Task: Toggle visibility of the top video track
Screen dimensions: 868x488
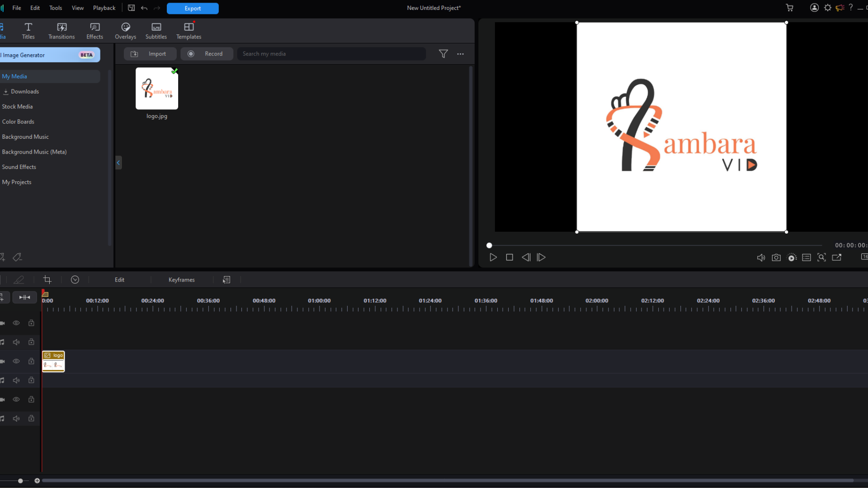Action: pyautogui.click(x=16, y=323)
